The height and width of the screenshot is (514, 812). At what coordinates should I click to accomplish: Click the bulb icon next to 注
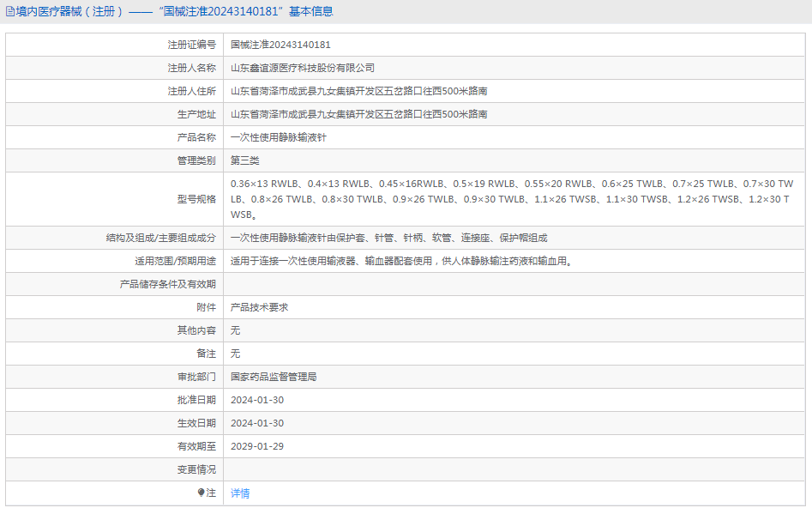tap(201, 493)
